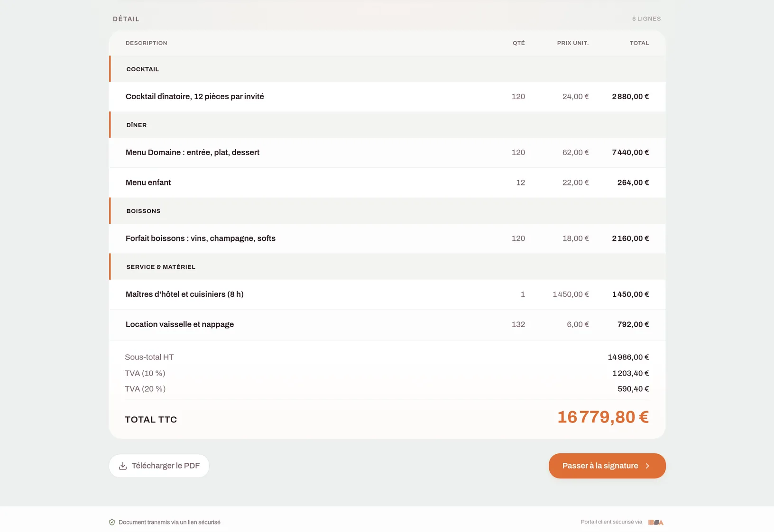
Task: Select the COCKTAIL section header
Action: (387, 69)
